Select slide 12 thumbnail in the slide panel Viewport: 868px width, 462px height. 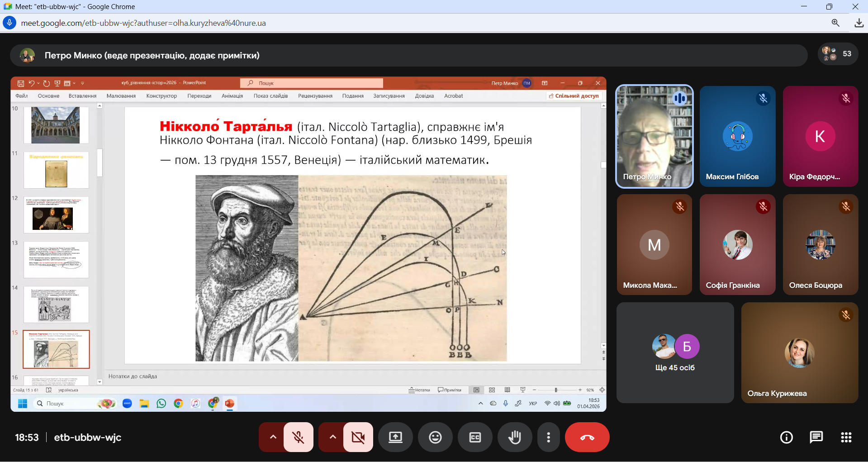pos(56,215)
